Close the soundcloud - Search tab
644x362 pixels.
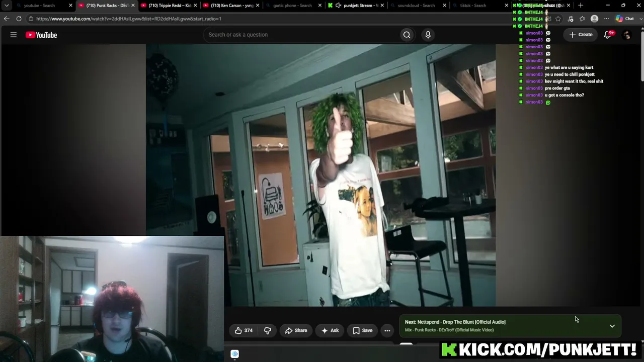pos(444,6)
